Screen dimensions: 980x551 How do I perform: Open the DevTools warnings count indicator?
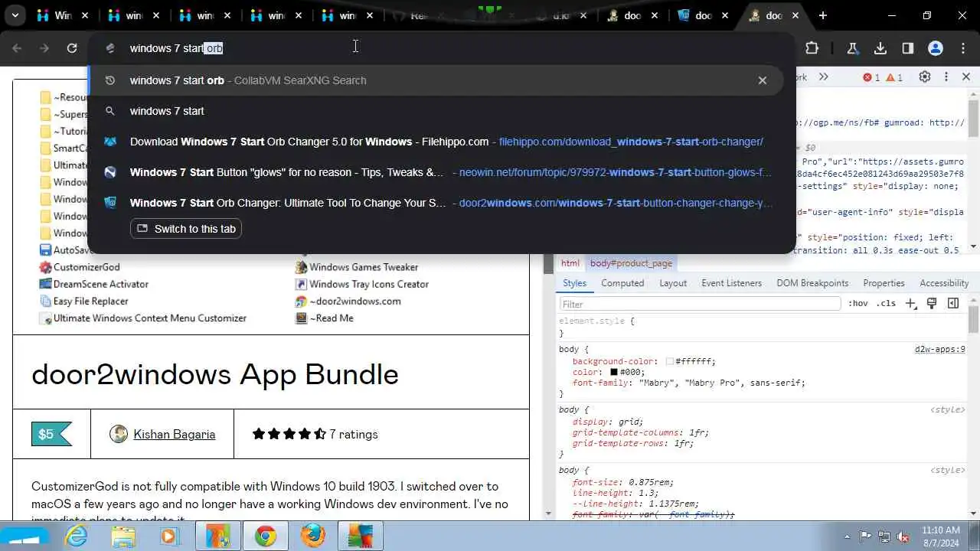tap(894, 77)
